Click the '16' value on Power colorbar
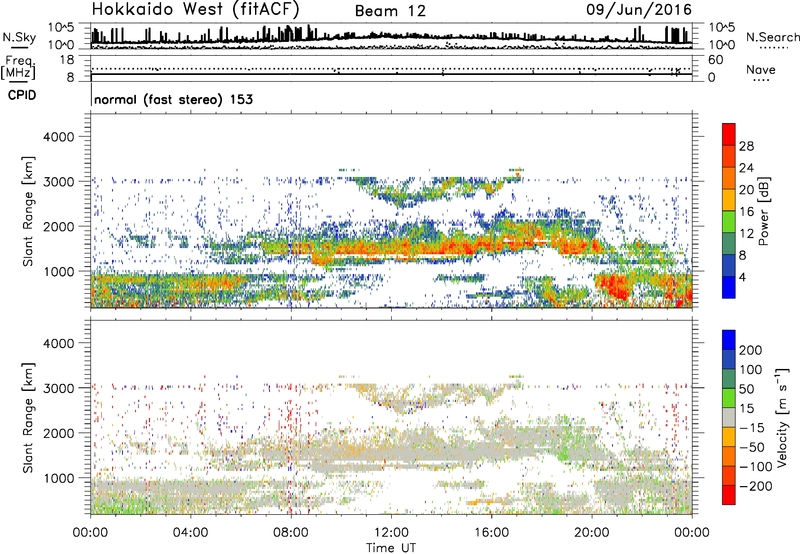The height and width of the screenshot is (554, 800). click(746, 212)
